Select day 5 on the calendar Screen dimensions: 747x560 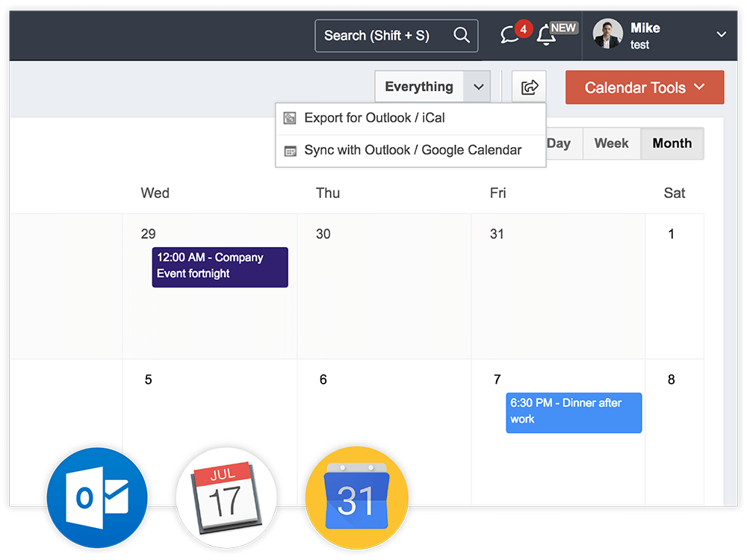click(x=148, y=379)
